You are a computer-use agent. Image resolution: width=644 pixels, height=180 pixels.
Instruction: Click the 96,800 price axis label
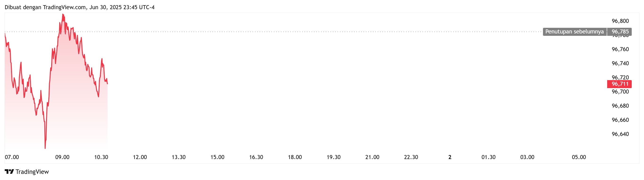[x=620, y=21]
